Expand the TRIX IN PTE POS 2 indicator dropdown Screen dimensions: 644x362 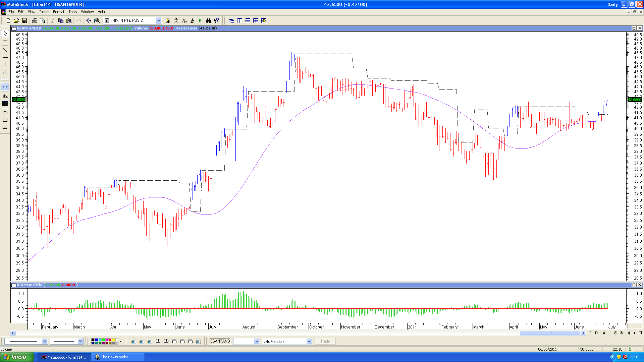(x=159, y=20)
